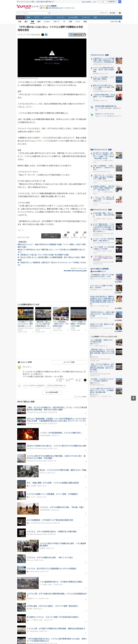
Task: Open Yahoo!ニュース オリジナル promo link
Action: (104, 114)
